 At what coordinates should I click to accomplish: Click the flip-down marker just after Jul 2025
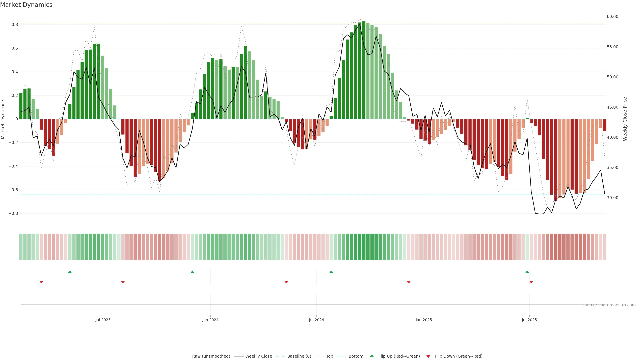pos(531,282)
